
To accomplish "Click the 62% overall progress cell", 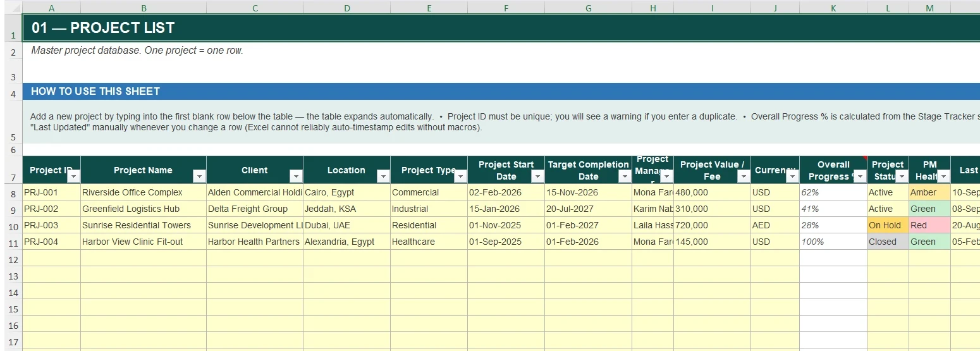I will pyautogui.click(x=833, y=192).
